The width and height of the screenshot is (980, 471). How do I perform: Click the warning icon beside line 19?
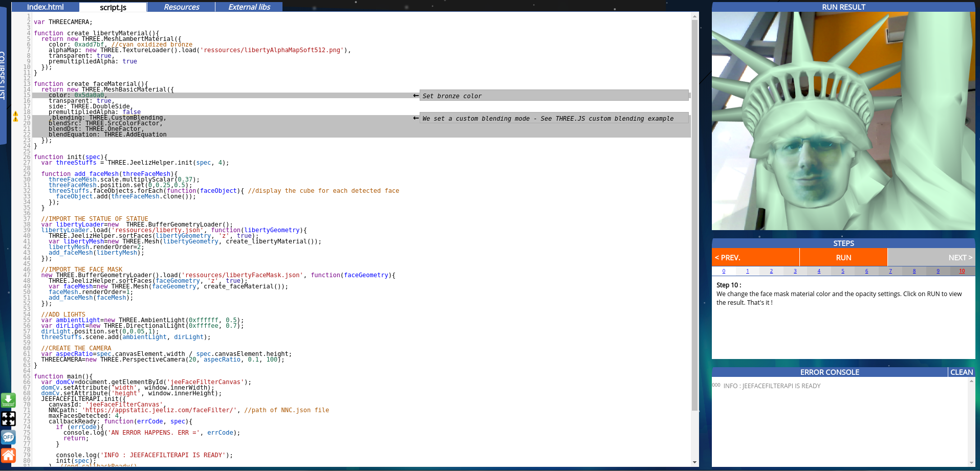[15, 119]
